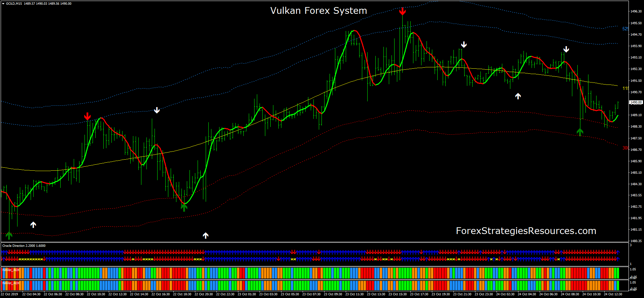Viewport: 644px width, 298px height.
Task: Click the 23 Oct 07:30 time label
Action: pos(311,294)
